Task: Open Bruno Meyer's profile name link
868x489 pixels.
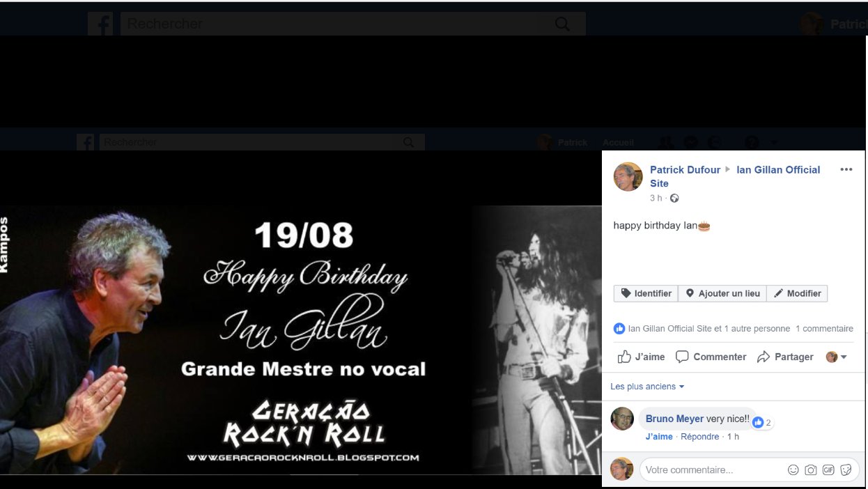Action: 674,419
